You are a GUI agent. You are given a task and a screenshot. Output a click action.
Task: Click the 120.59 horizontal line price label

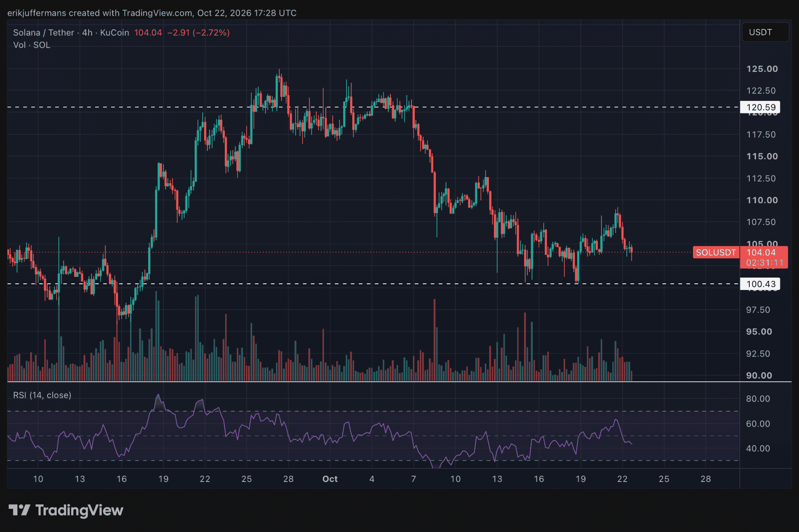(760, 108)
